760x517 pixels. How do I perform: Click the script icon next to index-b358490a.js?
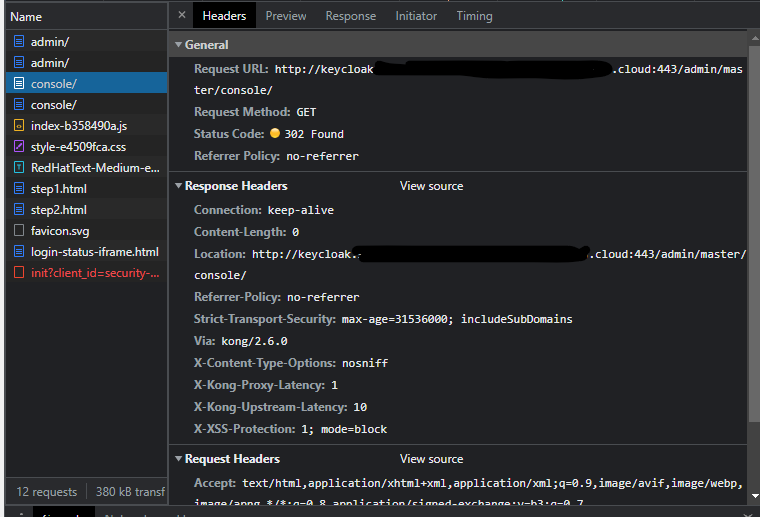click(19, 125)
